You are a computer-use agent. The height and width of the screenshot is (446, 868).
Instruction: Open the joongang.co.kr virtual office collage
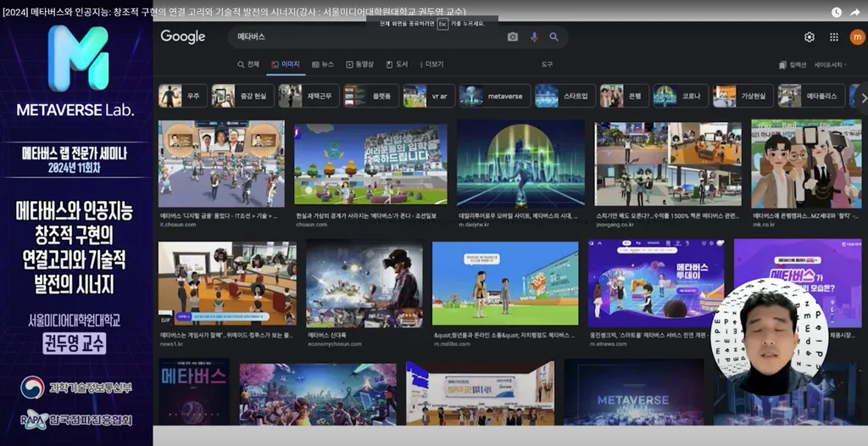pos(668,164)
